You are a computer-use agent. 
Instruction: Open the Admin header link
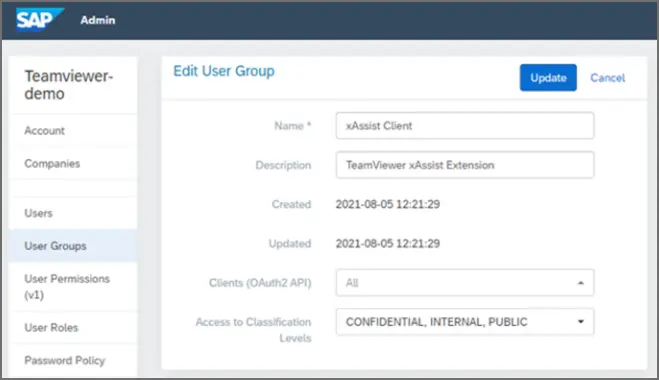(98, 20)
